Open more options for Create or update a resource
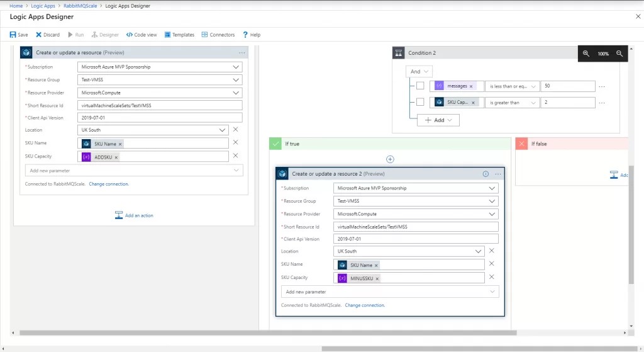 click(x=242, y=53)
